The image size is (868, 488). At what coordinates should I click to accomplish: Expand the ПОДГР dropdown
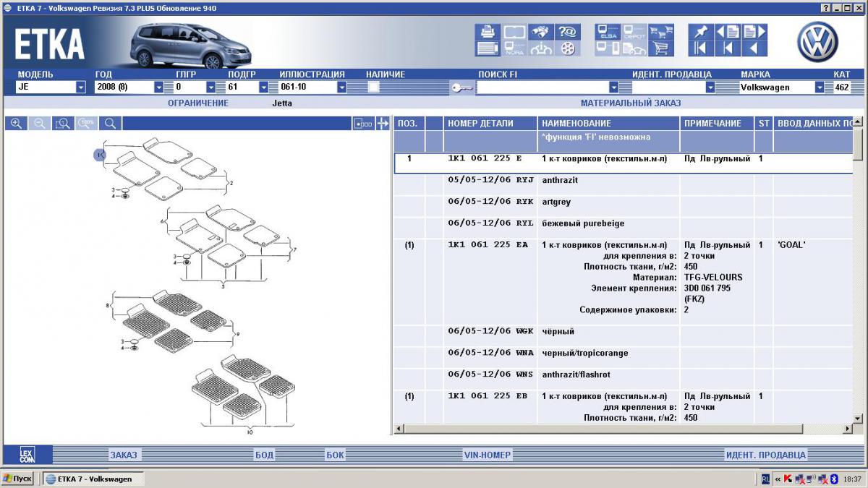(x=263, y=87)
